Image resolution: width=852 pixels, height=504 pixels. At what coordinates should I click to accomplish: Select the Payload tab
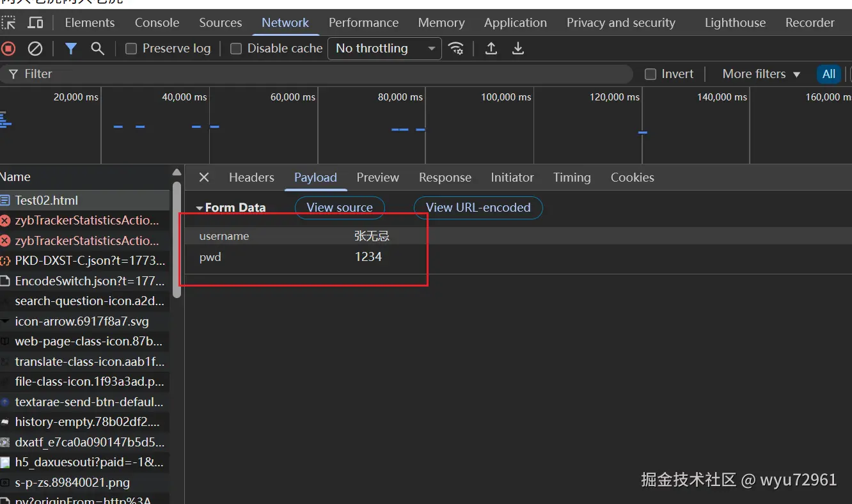coord(315,178)
